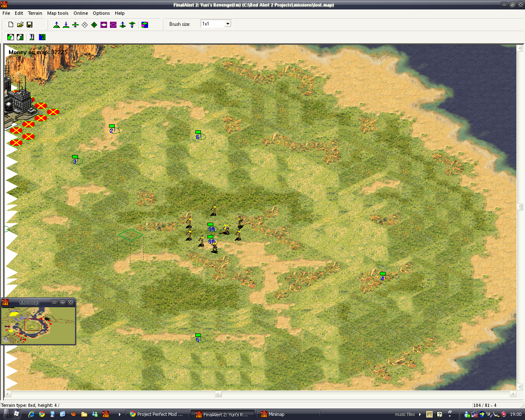Open a map file with folder icon
Viewport: 525px width, 420px height.
coord(20,25)
